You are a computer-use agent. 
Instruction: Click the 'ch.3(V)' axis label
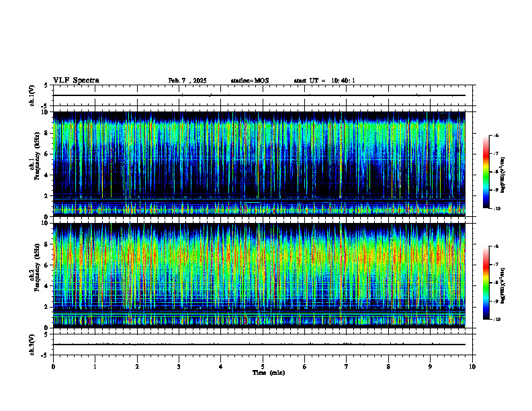32,345
